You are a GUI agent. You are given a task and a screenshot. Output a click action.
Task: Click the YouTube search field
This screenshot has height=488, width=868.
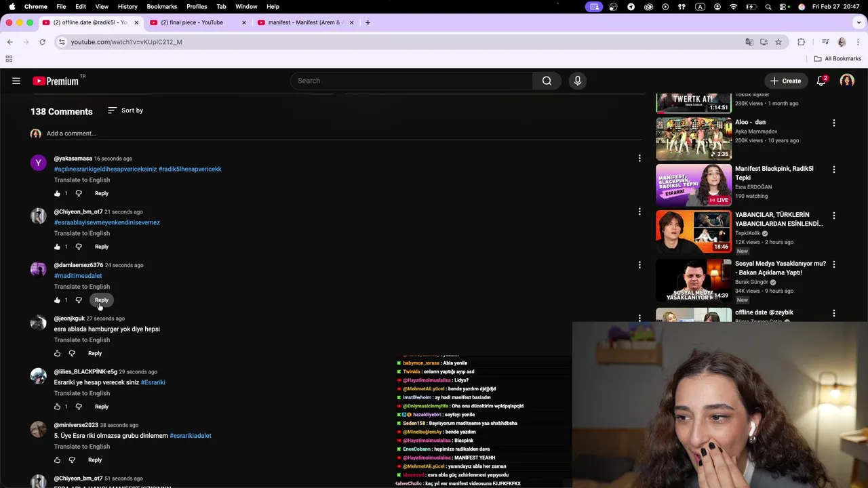[412, 81]
